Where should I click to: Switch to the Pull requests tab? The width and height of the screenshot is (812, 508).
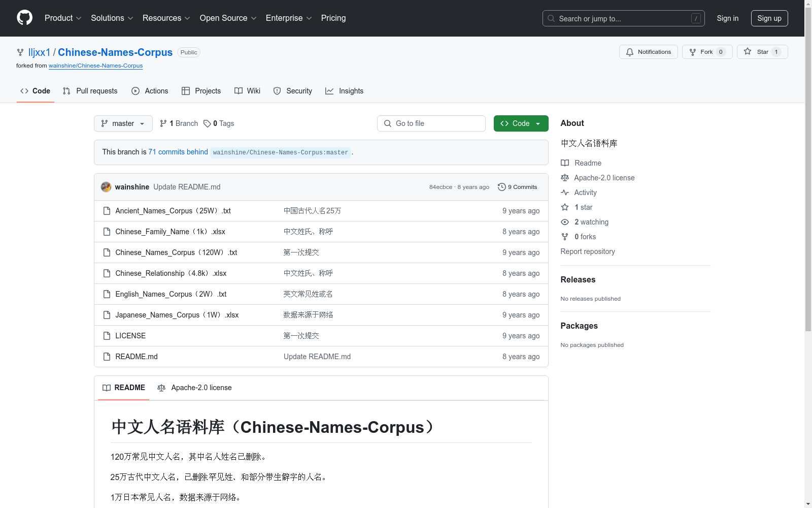click(x=90, y=91)
